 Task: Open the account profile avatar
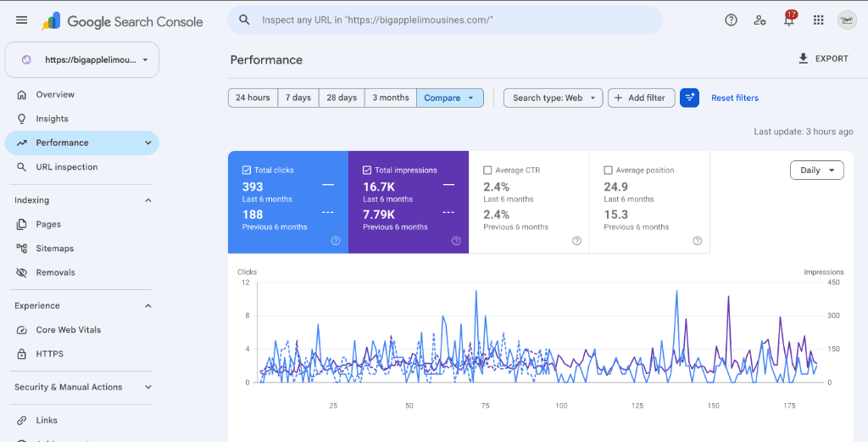[x=847, y=20]
